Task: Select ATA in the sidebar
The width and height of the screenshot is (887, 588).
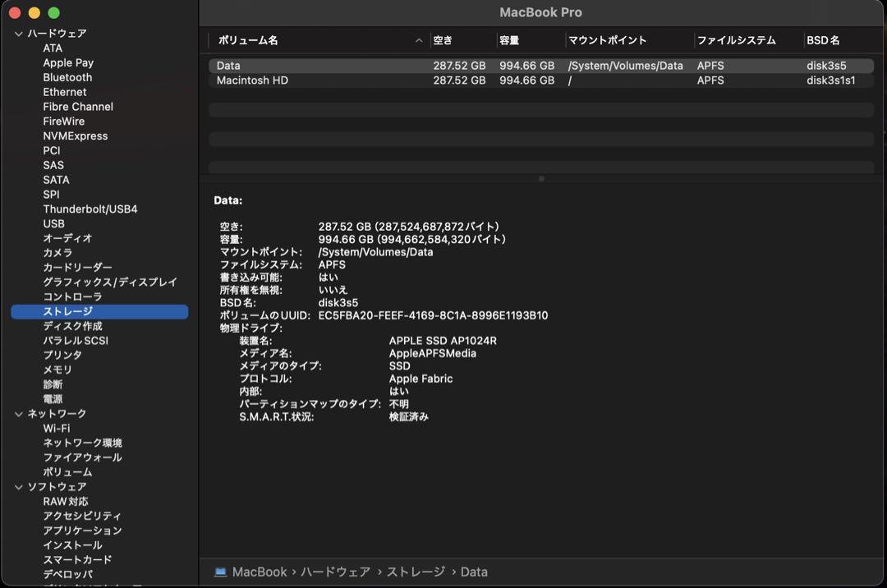Action: 53,48
